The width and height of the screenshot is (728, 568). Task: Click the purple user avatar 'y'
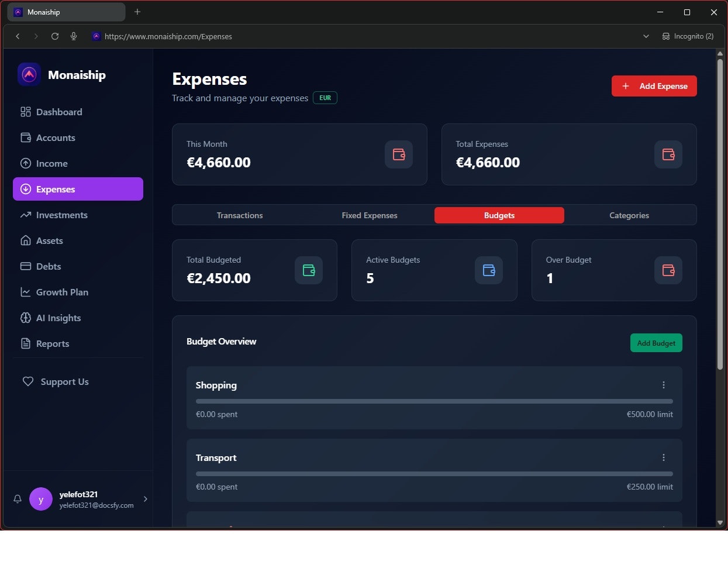pyautogui.click(x=41, y=499)
